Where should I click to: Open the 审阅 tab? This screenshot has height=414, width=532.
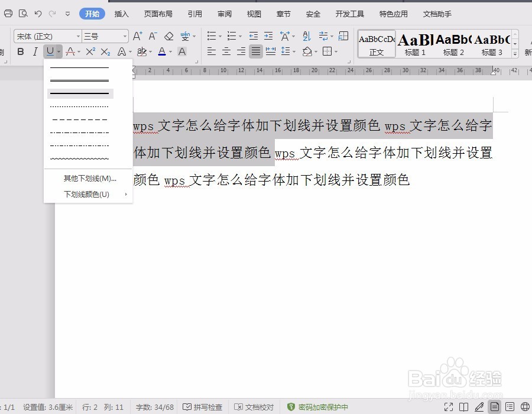point(225,14)
